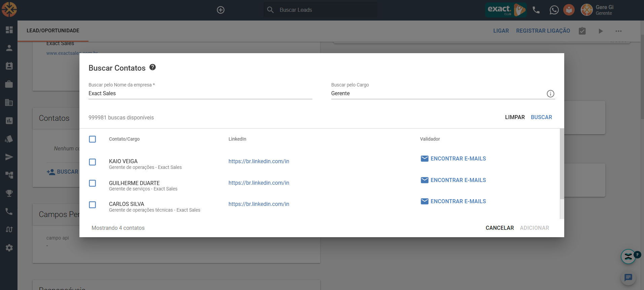Click the BUSCAR add-contact button behind dialog
The height and width of the screenshot is (290, 644).
click(x=63, y=172)
